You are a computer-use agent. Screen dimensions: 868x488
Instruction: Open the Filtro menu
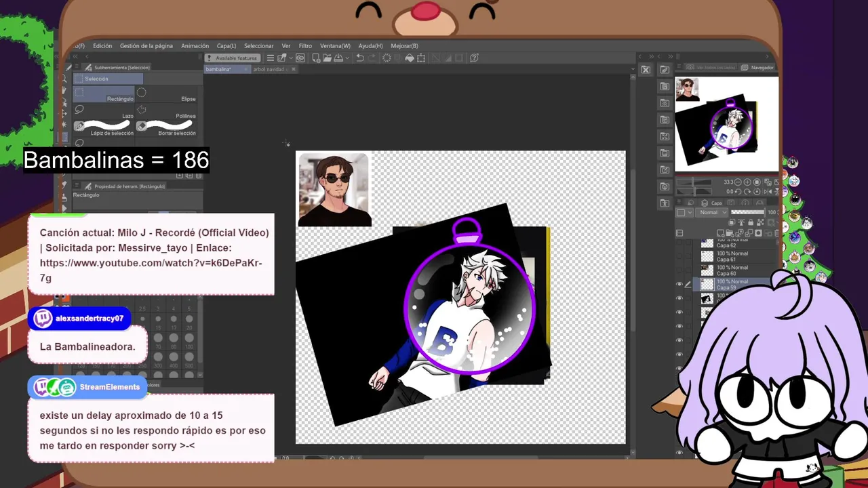(x=305, y=46)
